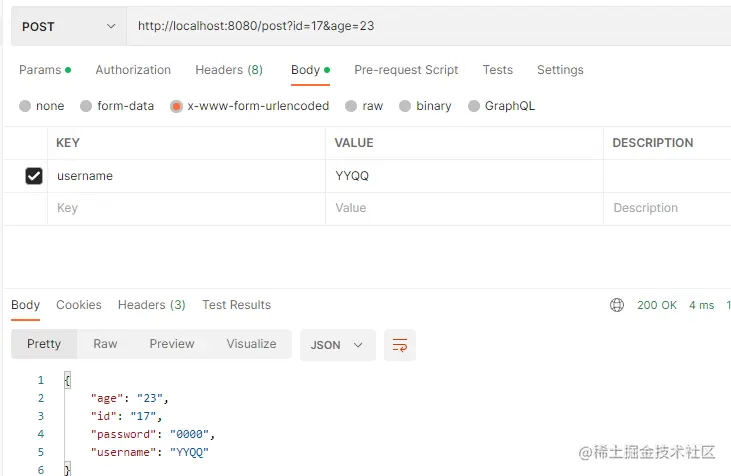Click the Visualize response button

pyautogui.click(x=251, y=344)
